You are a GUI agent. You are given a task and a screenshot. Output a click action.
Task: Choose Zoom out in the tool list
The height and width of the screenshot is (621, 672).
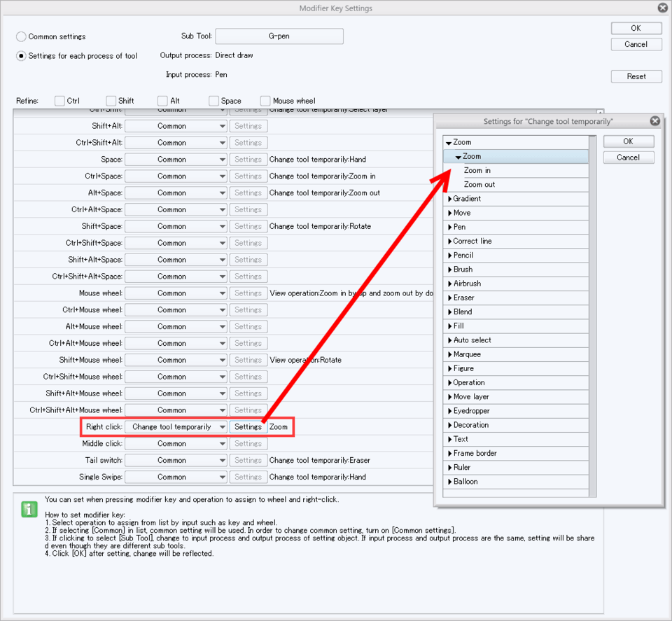pyautogui.click(x=479, y=185)
